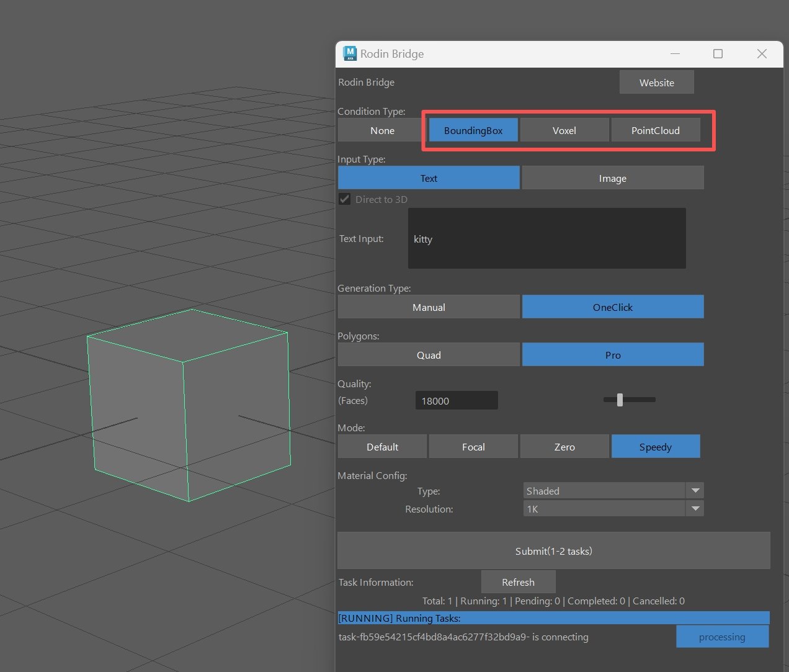Minimize the Rodin Bridge window

coord(675,54)
